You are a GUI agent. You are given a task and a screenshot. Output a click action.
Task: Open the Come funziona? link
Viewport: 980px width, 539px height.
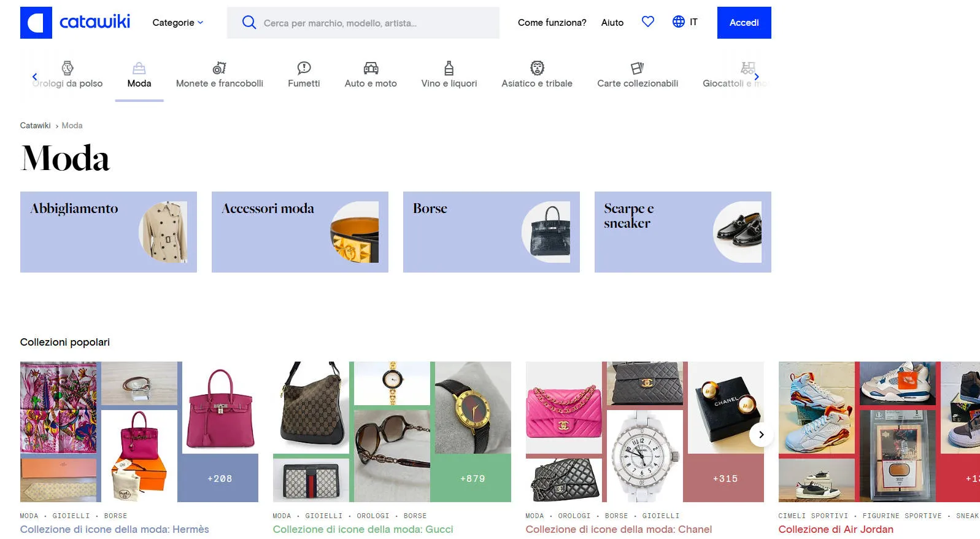[552, 23]
